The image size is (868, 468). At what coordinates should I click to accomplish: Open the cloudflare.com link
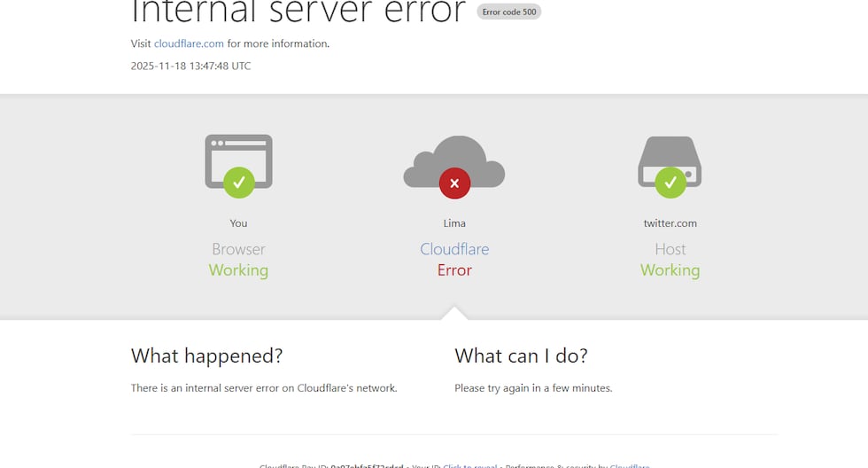[x=189, y=43]
